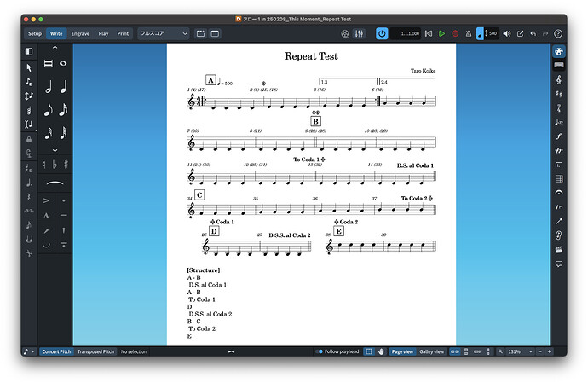Zoom out with the minus button
This screenshot has height=383, width=588.
[x=540, y=351]
